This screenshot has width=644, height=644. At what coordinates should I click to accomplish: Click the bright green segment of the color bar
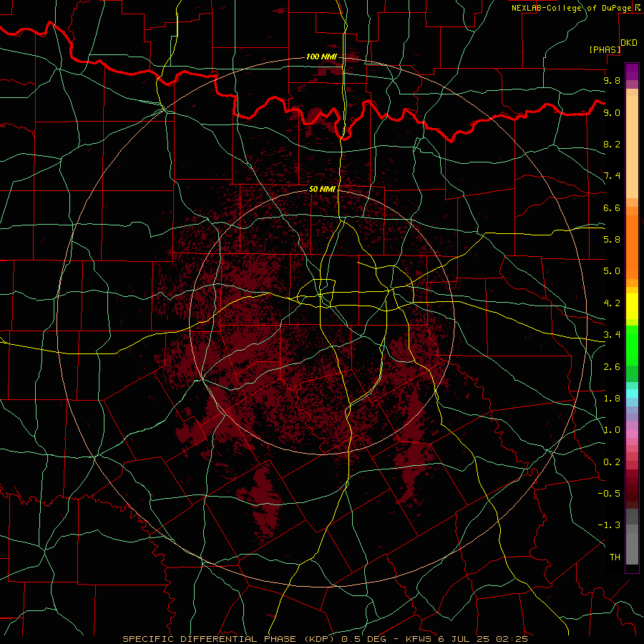tap(632, 345)
